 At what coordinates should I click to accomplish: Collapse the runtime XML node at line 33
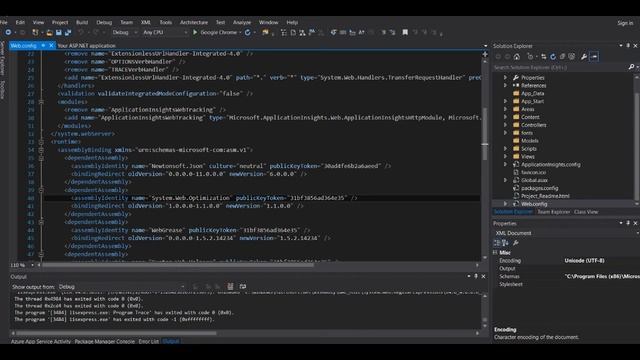click(x=41, y=142)
